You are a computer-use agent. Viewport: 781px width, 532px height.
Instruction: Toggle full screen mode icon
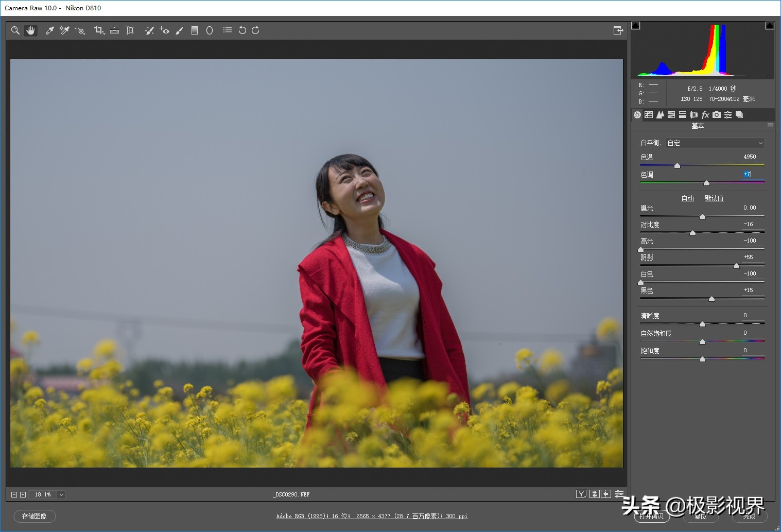coord(618,30)
